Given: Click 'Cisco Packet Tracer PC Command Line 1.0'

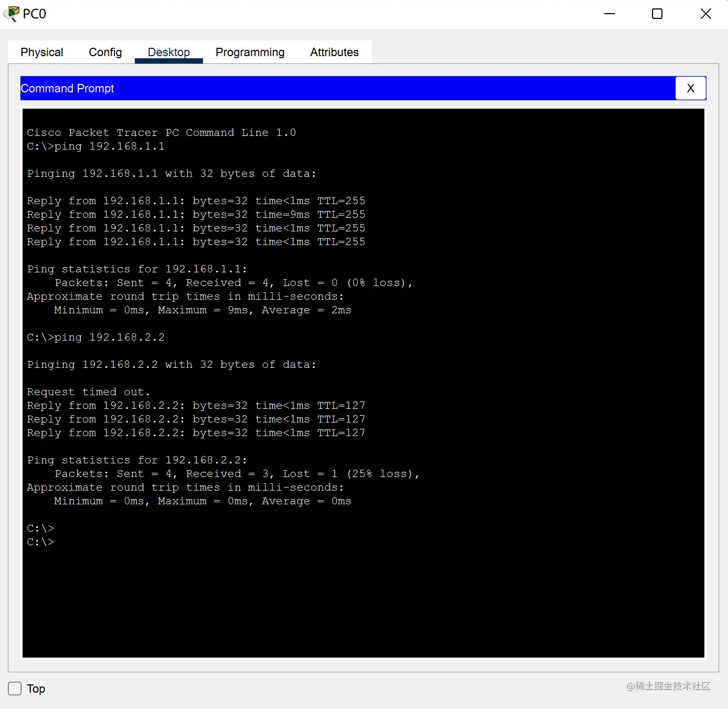Looking at the screenshot, I should coord(162,133).
